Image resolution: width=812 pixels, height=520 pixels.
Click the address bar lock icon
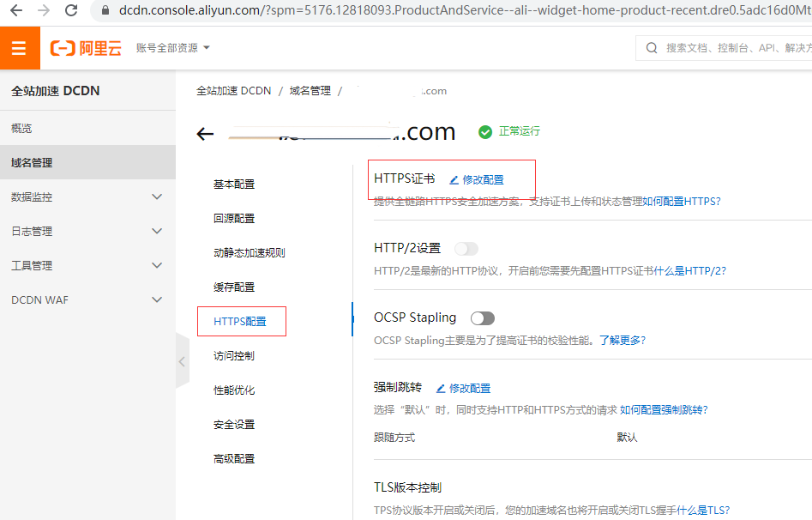pyautogui.click(x=105, y=10)
